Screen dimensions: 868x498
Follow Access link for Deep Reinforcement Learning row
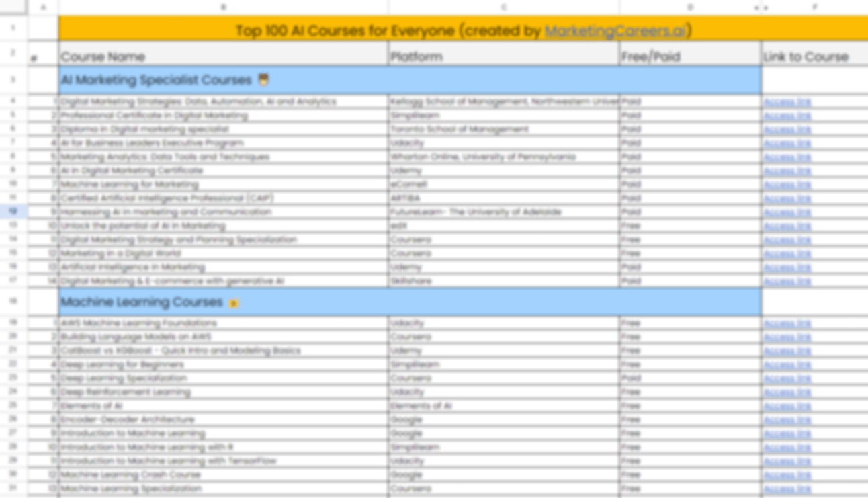(x=787, y=392)
